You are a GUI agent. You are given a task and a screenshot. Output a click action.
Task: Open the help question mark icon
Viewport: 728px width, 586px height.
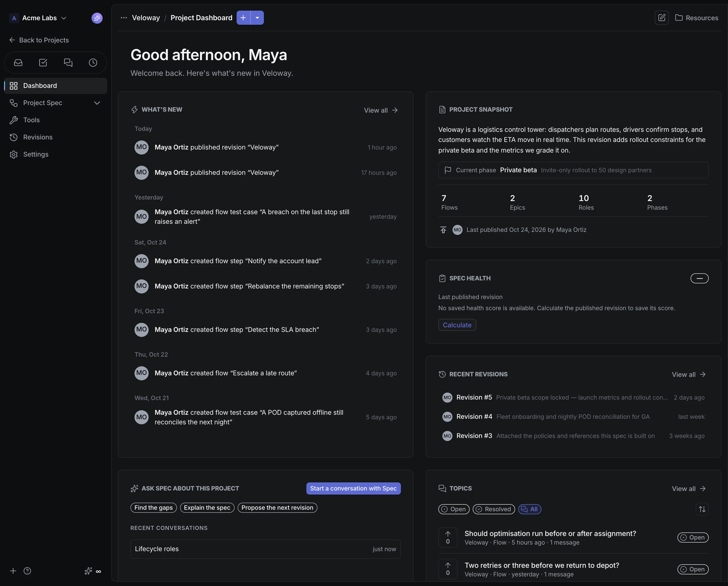pos(27,571)
